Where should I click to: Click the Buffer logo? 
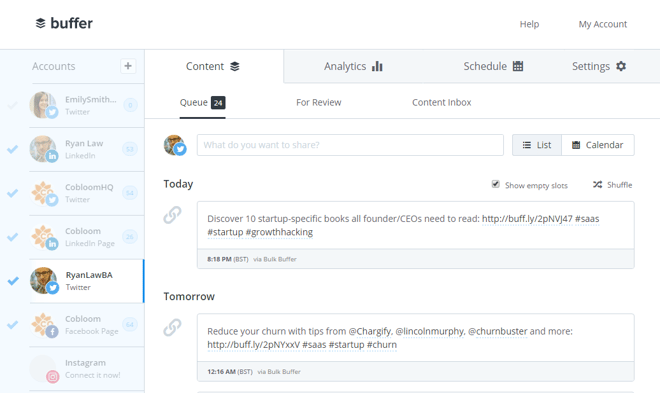tap(64, 23)
